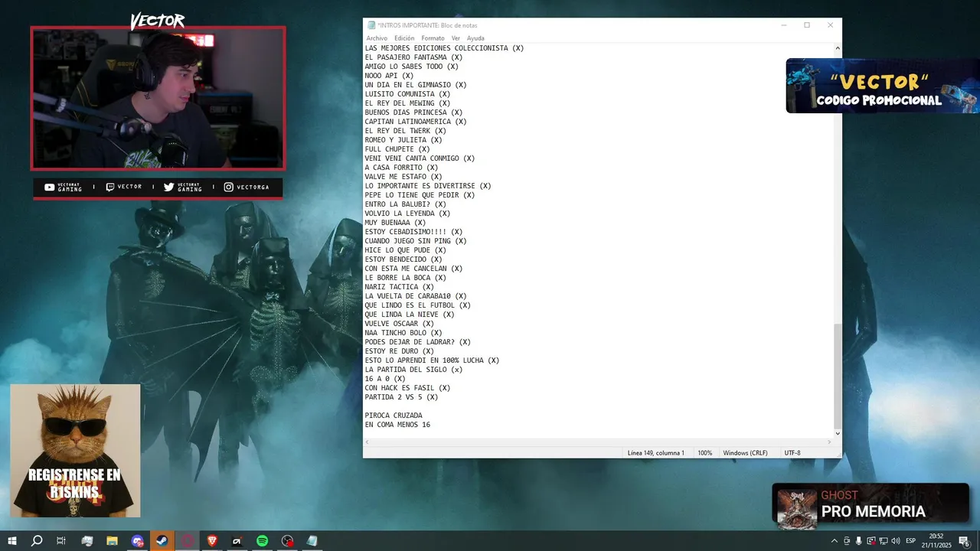Viewport: 980px width, 551px height.
Task: Click the line "PIROCA CRUZADA"
Action: coord(394,416)
